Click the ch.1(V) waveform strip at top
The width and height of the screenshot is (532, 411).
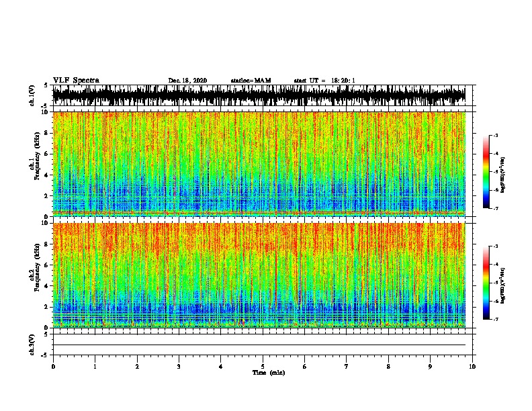click(x=259, y=95)
